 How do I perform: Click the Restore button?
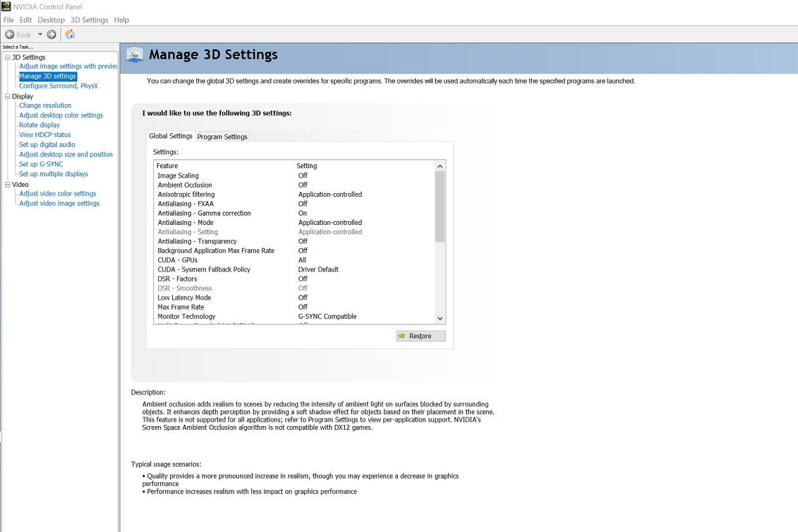point(421,336)
